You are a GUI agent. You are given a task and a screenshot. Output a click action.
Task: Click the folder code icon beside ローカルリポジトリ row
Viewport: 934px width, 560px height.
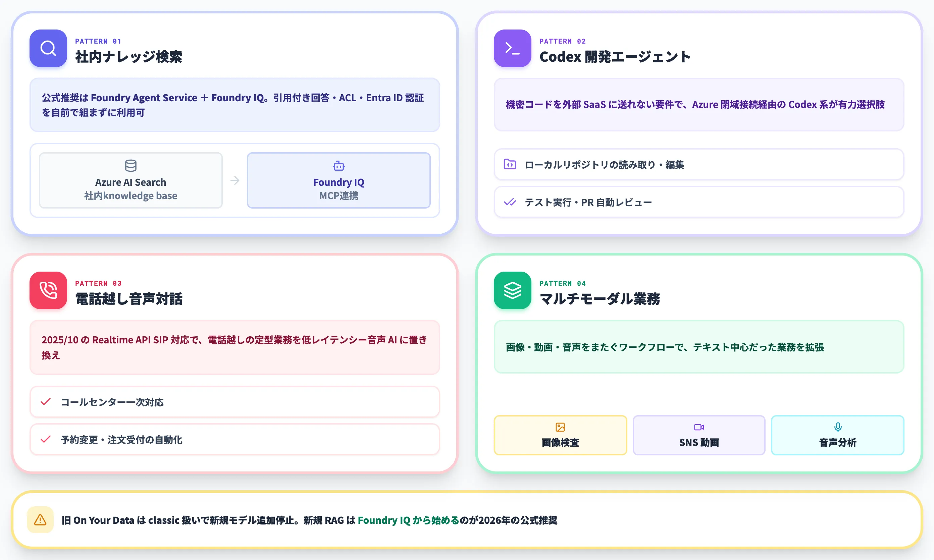coord(510,164)
